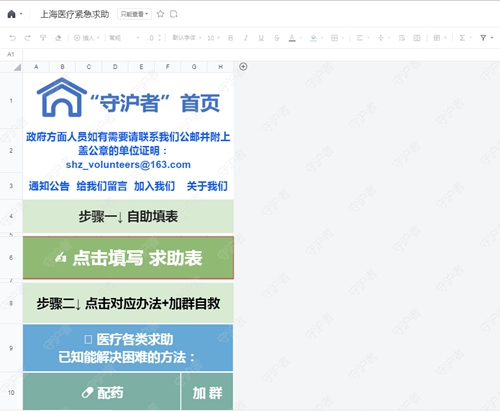Image resolution: width=500 pixels, height=411 pixels.
Task: Click the A1 cell name box
Action: (x=11, y=54)
